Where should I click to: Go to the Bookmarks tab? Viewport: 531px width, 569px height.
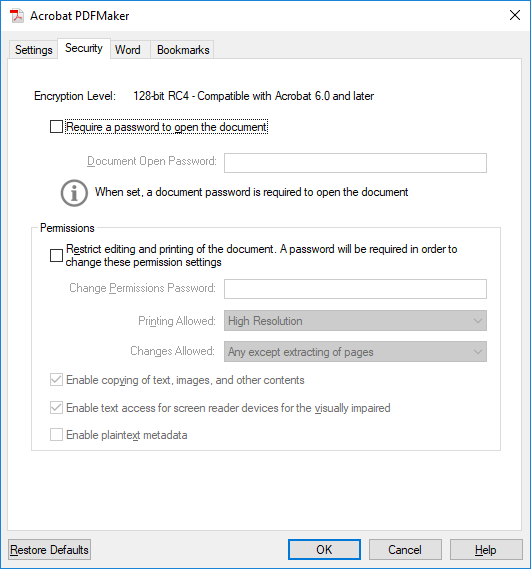click(183, 50)
